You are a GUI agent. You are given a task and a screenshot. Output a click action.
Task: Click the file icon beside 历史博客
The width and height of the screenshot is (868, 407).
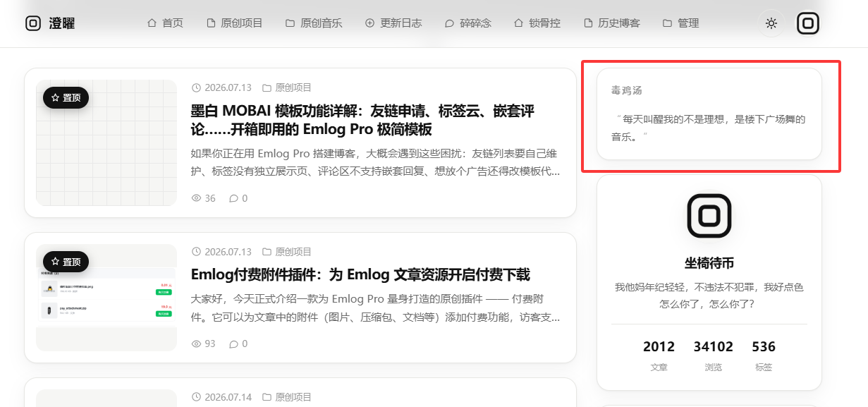click(x=588, y=23)
